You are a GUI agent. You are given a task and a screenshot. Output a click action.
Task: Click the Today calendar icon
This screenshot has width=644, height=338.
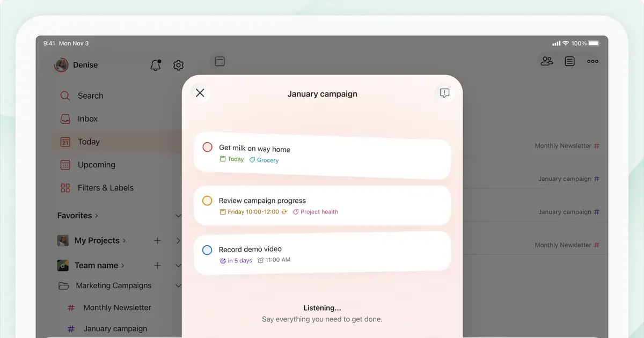pos(65,142)
